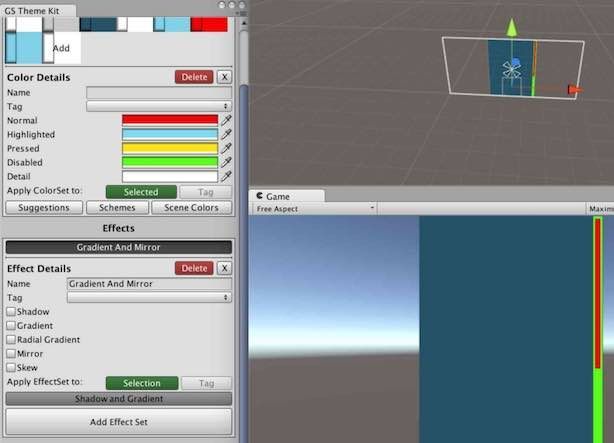Tick the Skew checkbox
The width and height of the screenshot is (614, 443).
[11, 368]
